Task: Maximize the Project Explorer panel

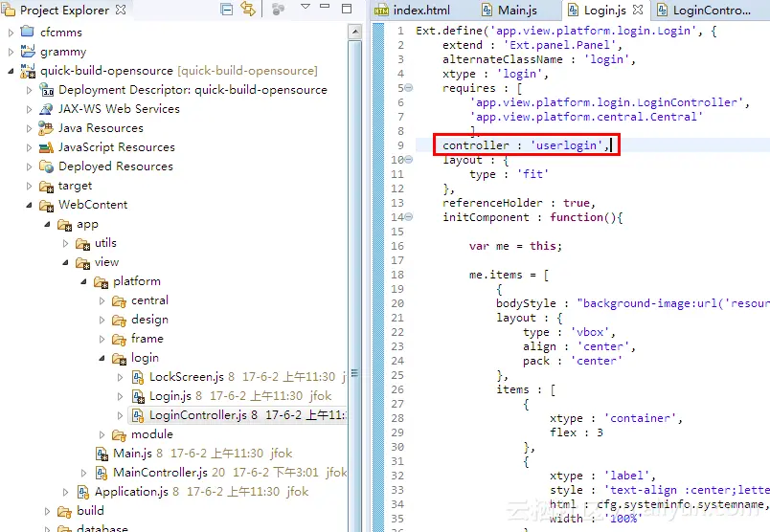Action: (x=347, y=9)
